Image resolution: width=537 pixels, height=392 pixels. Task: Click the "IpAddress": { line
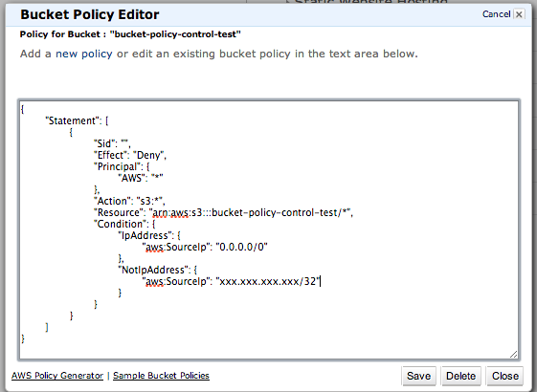(149, 236)
